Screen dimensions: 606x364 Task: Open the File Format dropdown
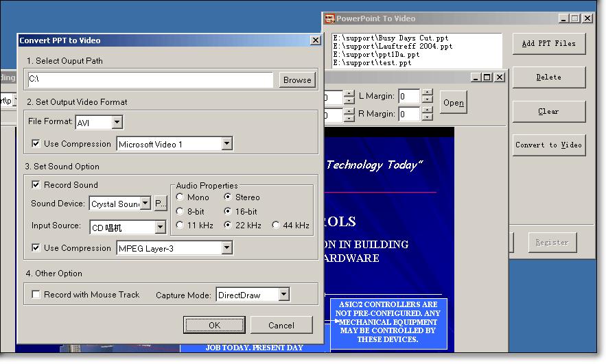[117, 123]
